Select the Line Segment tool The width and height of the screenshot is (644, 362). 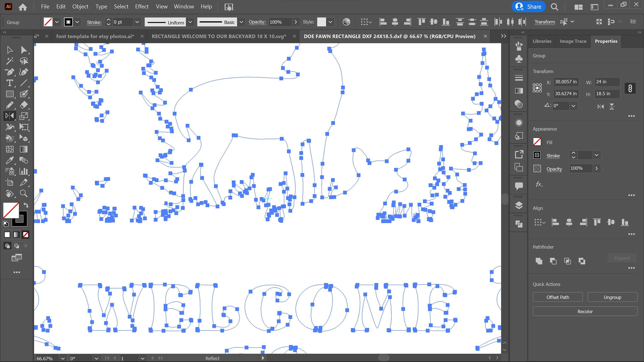24,83
